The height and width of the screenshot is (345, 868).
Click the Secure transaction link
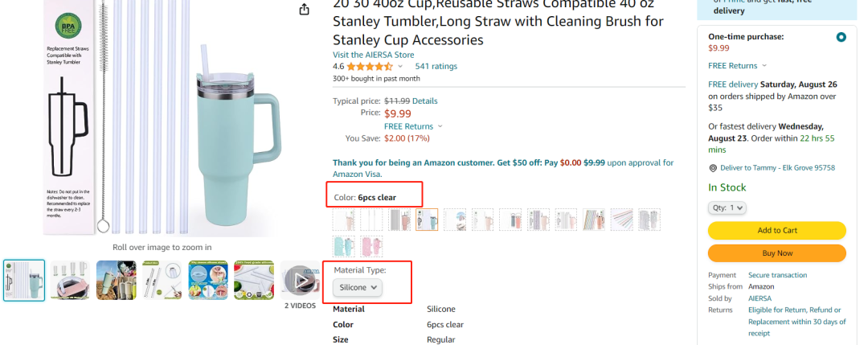click(x=777, y=275)
